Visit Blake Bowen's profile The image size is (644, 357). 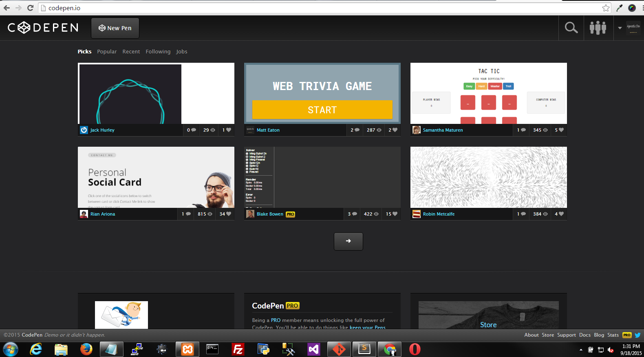270,214
